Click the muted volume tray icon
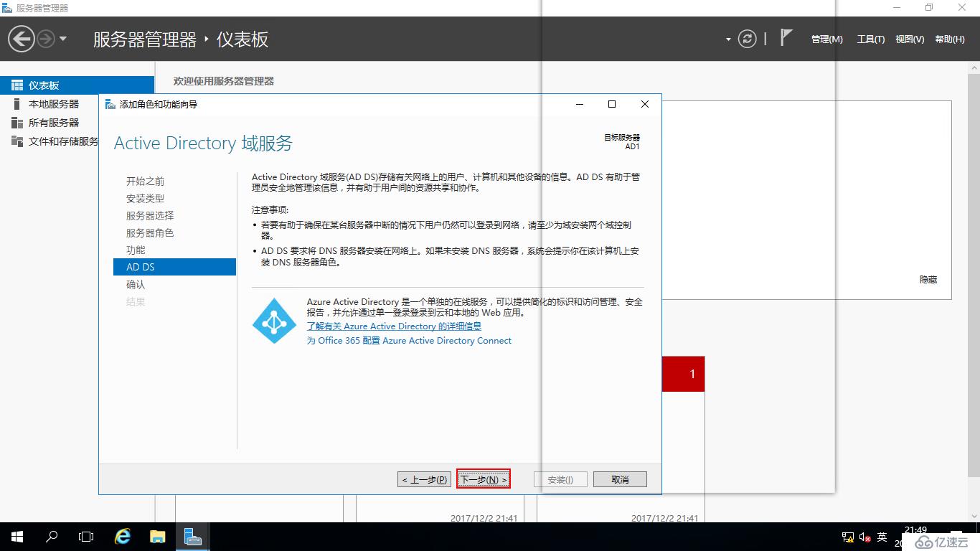 (864, 537)
